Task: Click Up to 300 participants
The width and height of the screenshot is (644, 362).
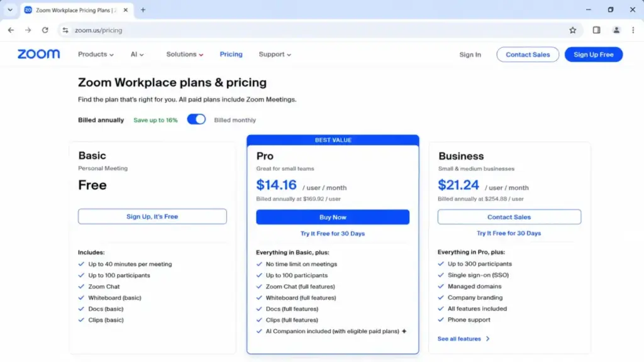Action: point(480,264)
